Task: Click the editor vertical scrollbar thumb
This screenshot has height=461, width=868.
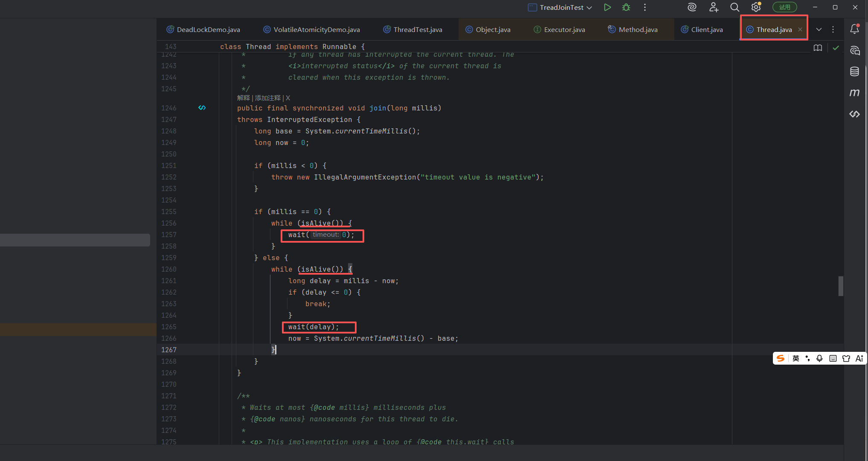Action: pos(841,286)
